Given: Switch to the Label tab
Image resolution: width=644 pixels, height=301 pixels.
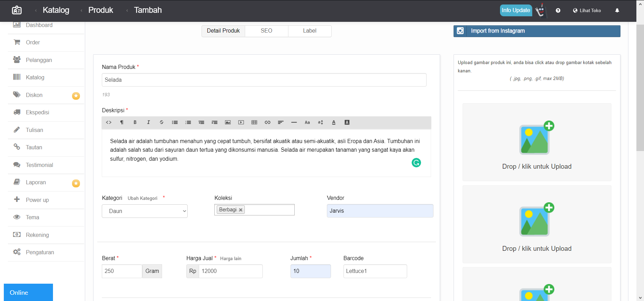Looking at the screenshot, I should [x=310, y=31].
